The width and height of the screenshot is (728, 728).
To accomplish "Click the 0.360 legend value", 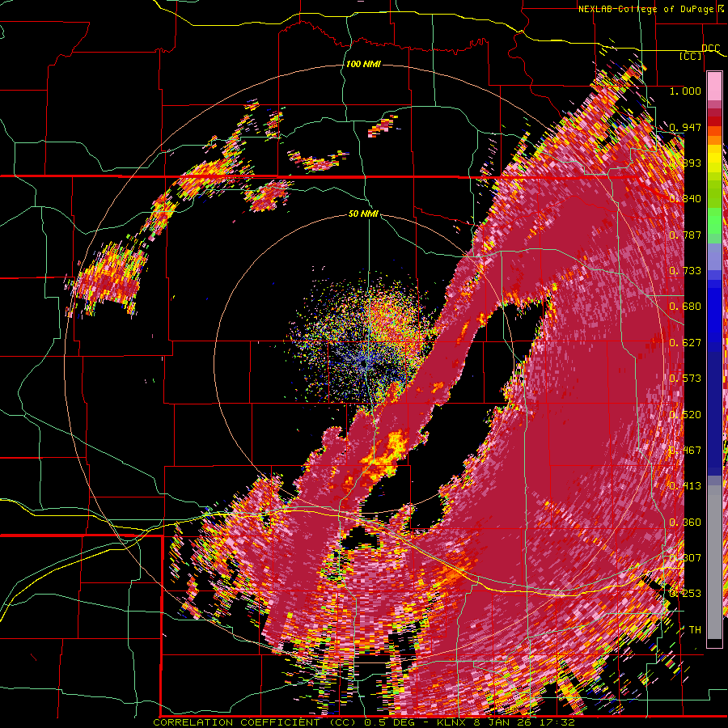I will [x=685, y=523].
